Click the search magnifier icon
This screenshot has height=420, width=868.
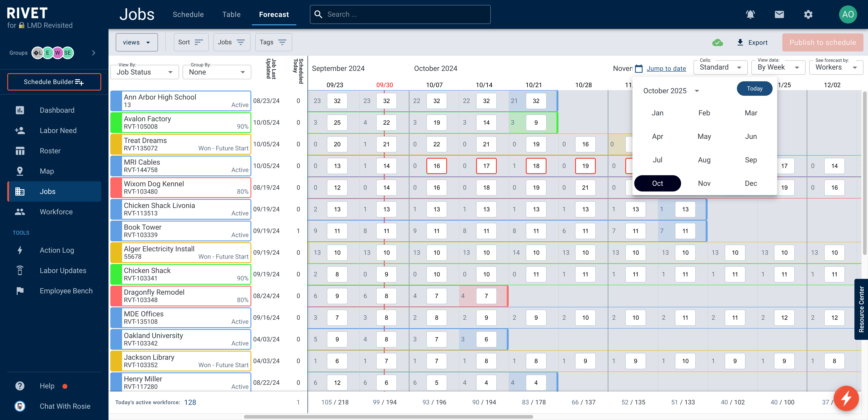pyautogui.click(x=318, y=14)
